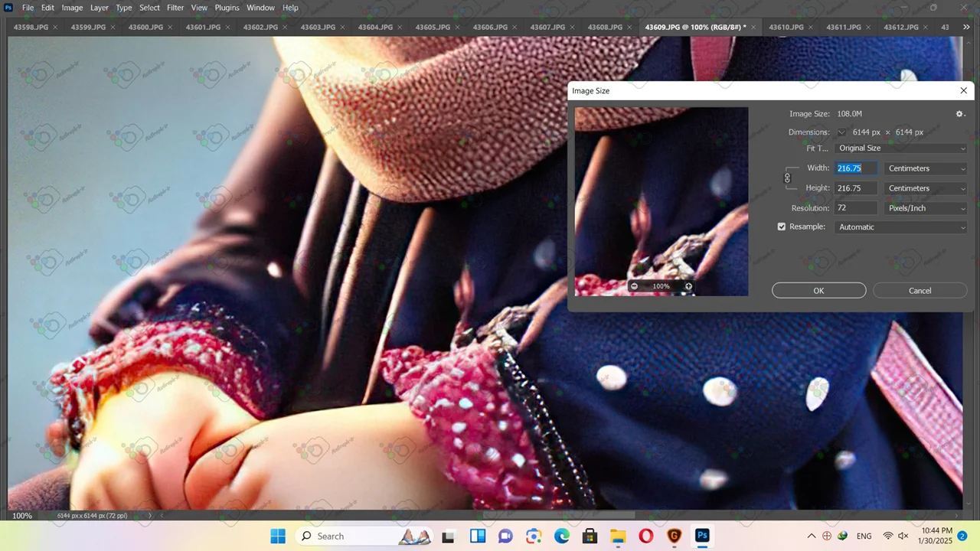Open the Opera browser from the taskbar
The width and height of the screenshot is (980, 551).
click(x=645, y=536)
